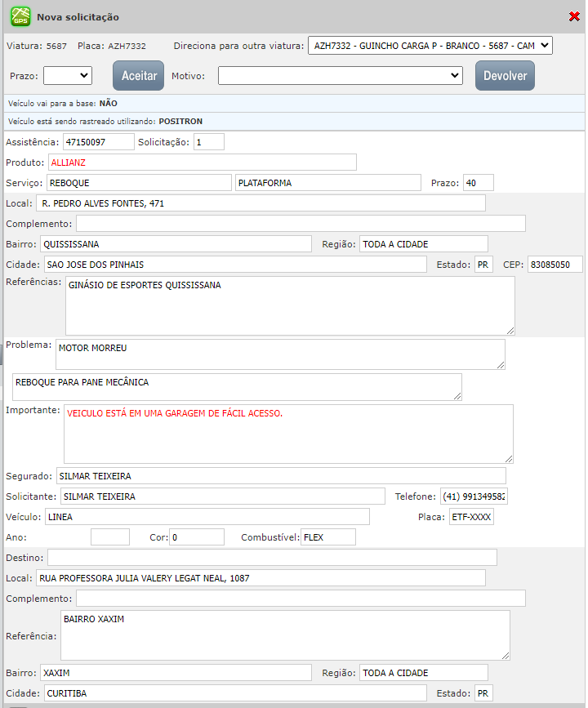Click the GPS logo icon
The width and height of the screenshot is (588, 708).
pyautogui.click(x=21, y=16)
